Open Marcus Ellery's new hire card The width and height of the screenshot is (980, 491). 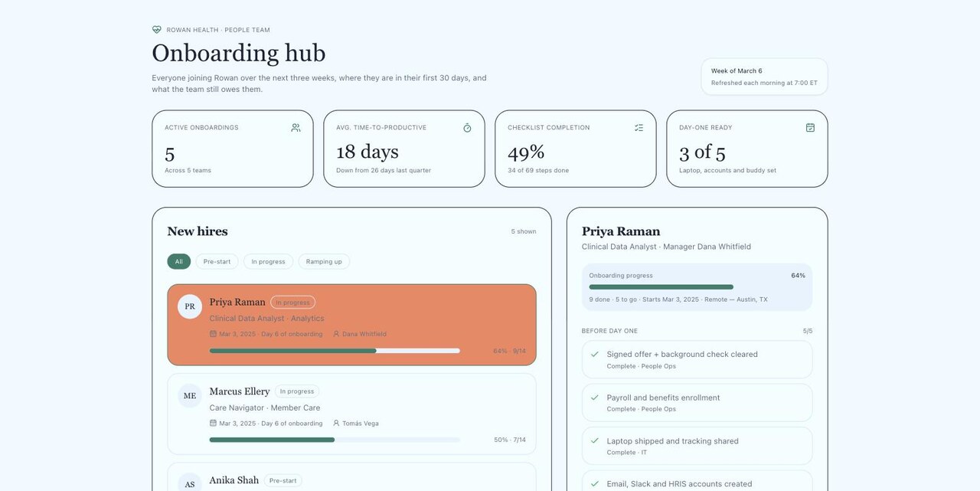pos(351,414)
